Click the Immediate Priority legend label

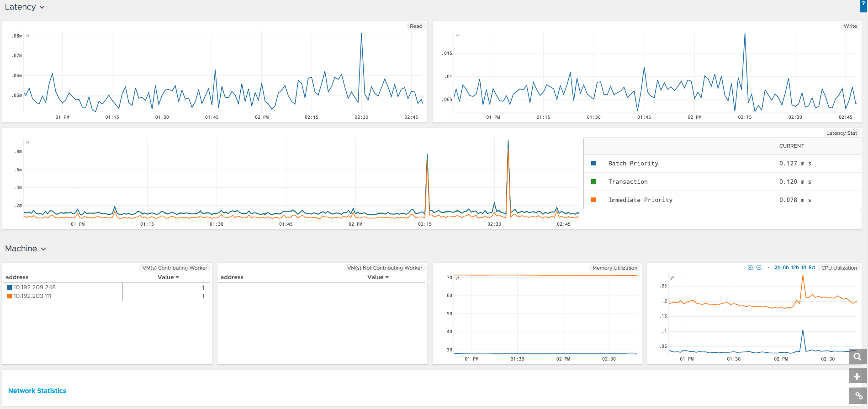[640, 200]
